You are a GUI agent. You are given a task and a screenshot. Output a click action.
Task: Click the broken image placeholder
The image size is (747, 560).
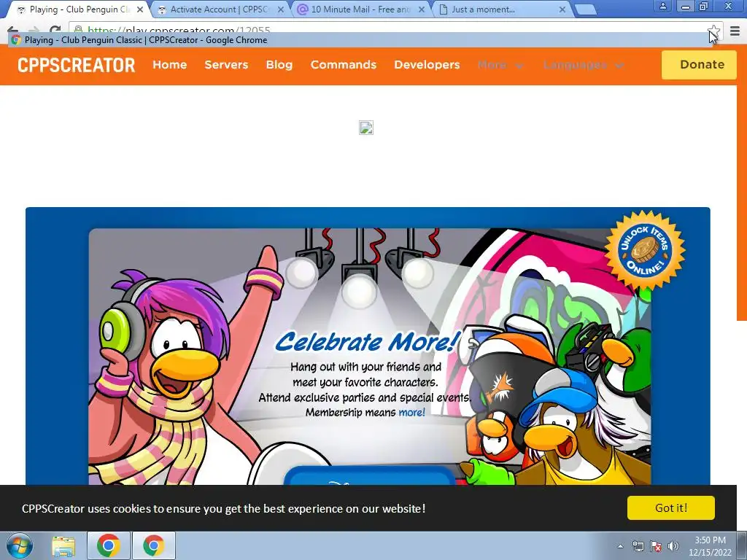[366, 128]
